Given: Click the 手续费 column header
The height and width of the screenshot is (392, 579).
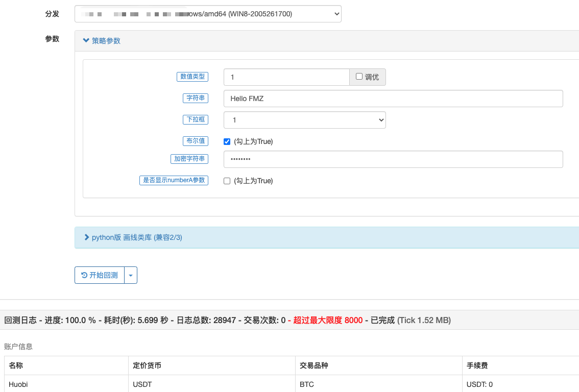Looking at the screenshot, I should (477, 365).
